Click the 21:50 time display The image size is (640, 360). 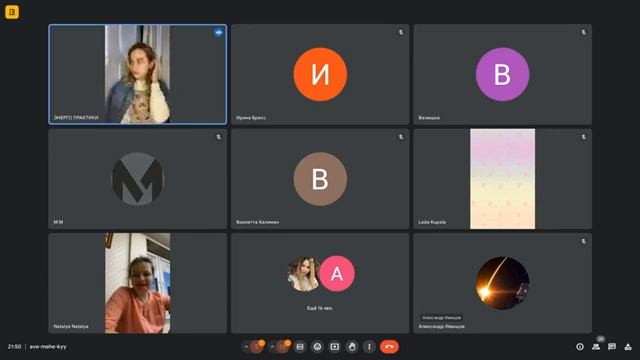[x=14, y=347]
